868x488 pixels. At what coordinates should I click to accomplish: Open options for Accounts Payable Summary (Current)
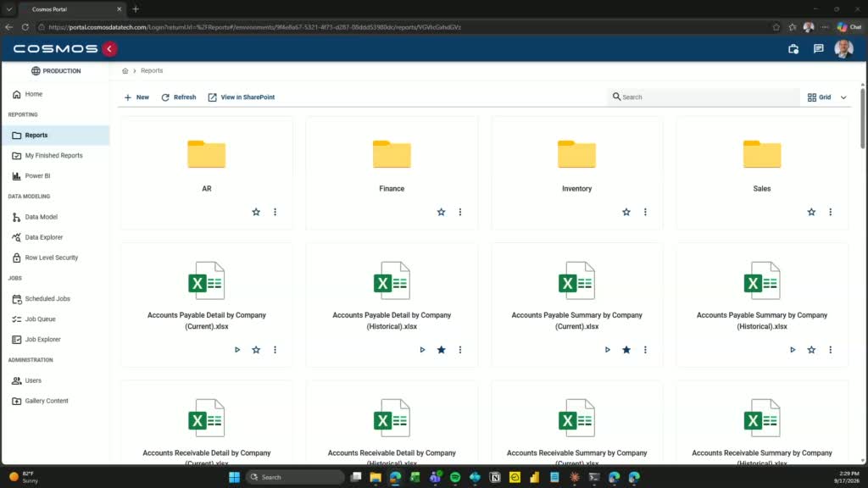[645, 350]
